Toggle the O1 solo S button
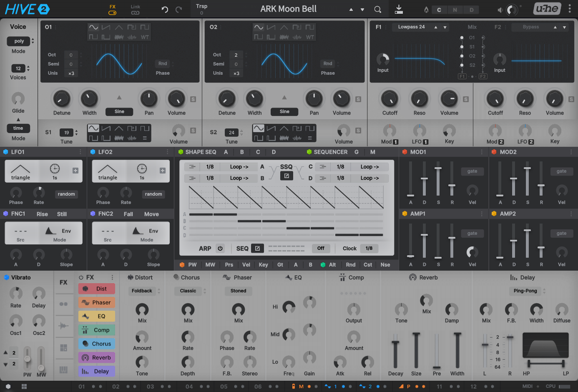Viewport: 578px width, 392px height. coord(193,99)
